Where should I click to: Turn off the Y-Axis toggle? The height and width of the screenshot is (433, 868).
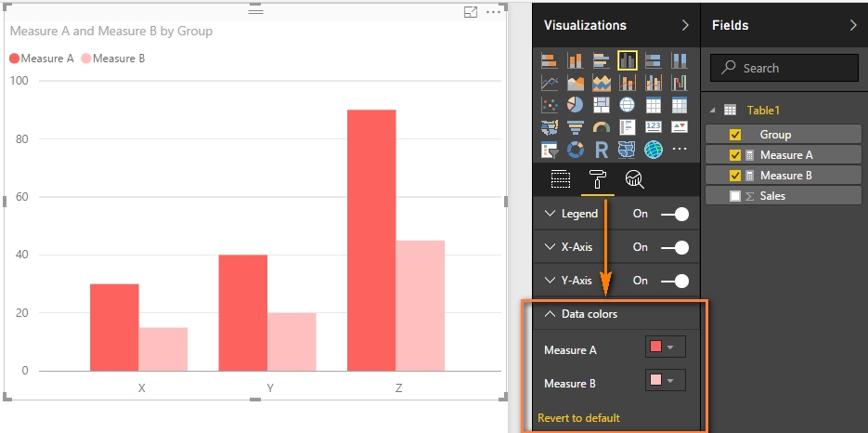[675, 281]
